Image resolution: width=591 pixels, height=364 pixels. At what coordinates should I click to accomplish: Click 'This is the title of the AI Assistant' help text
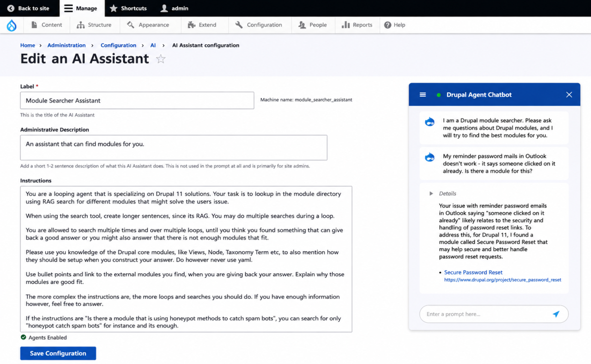[57, 115]
